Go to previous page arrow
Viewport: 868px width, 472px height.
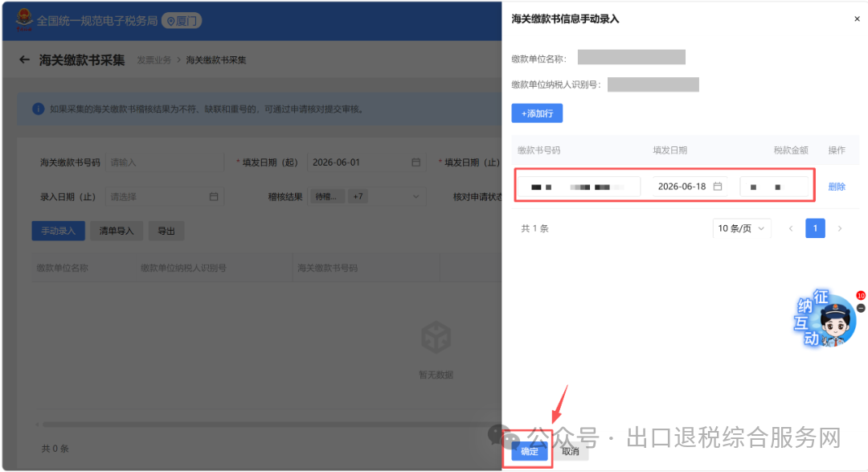(791, 228)
